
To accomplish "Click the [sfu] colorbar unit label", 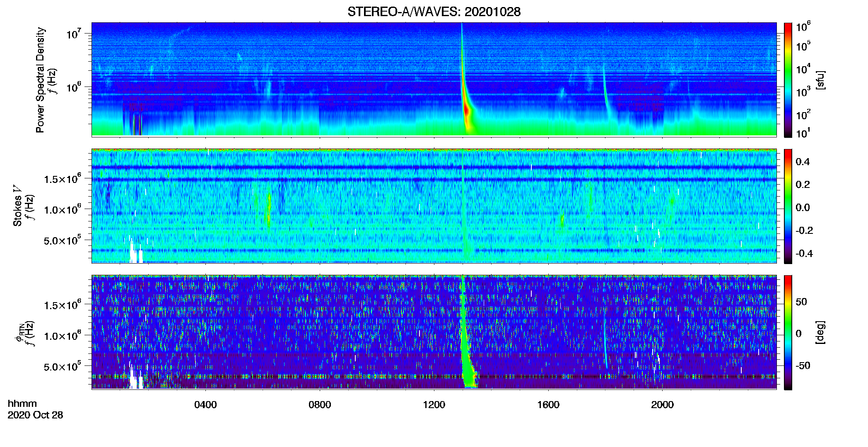I will (820, 80).
